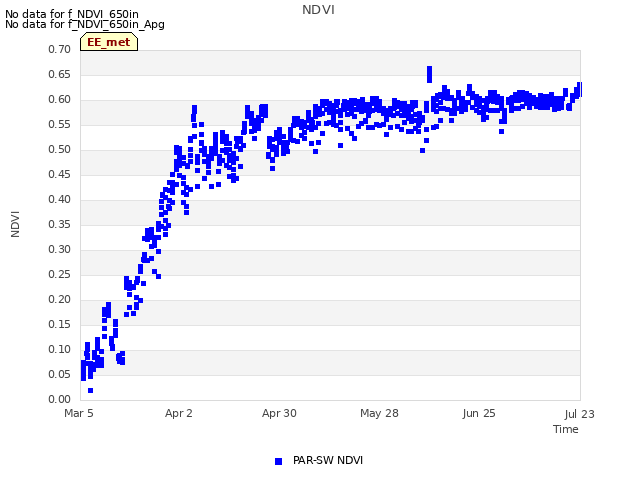Click the 'No data for f_NDVI_650in' message
Viewport: 640px width, 480px height.
point(71,14)
